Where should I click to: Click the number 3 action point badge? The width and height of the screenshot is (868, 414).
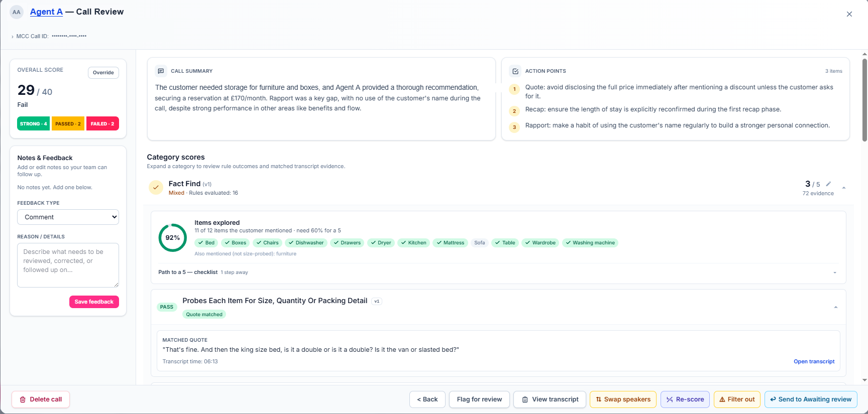tap(514, 127)
